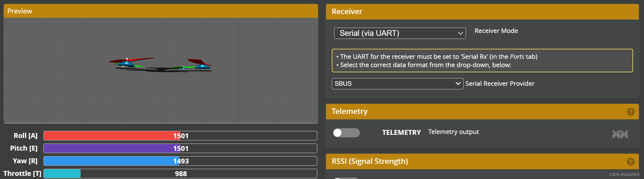Expand the SBUS serial receiver provider dropdown
The width and height of the screenshot is (644, 179).
397,84
